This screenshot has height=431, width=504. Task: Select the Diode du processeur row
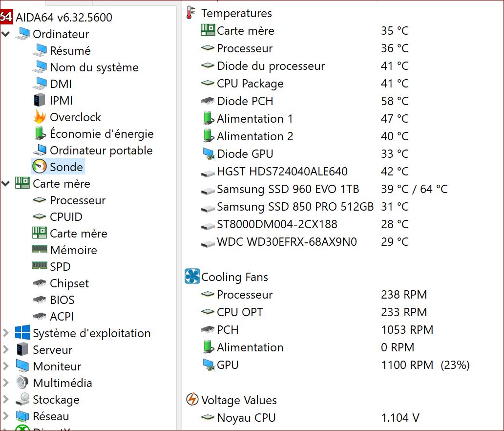pyautogui.click(x=305, y=66)
